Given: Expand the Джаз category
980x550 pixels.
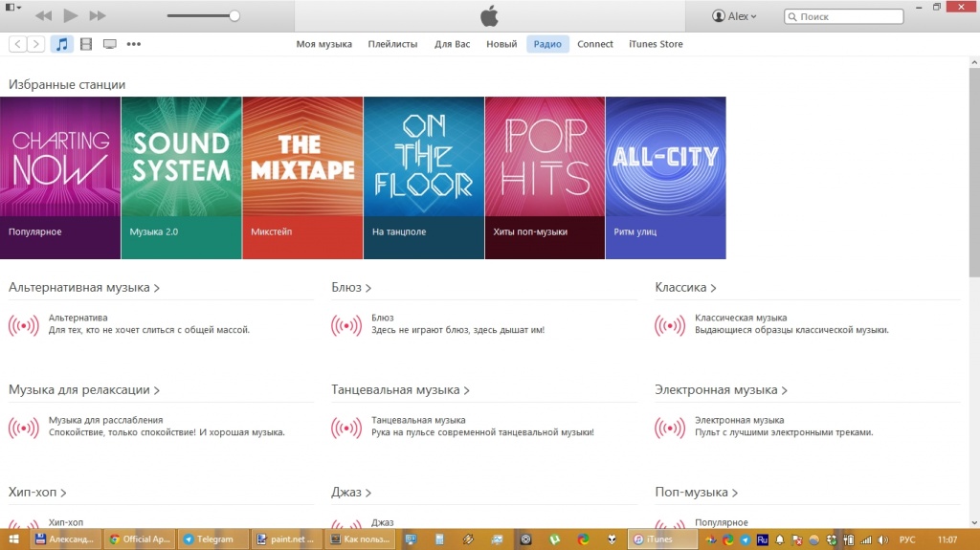Looking at the screenshot, I should pos(351,493).
